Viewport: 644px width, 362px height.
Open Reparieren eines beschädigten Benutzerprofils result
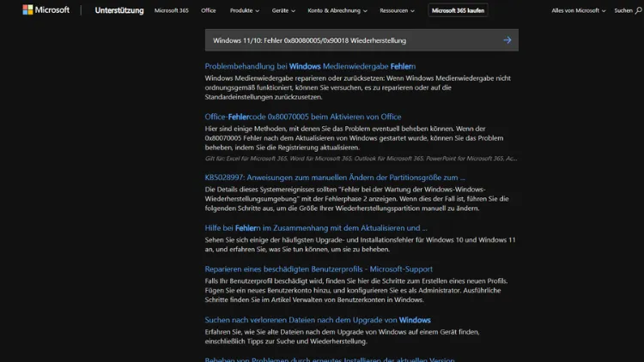(x=319, y=268)
